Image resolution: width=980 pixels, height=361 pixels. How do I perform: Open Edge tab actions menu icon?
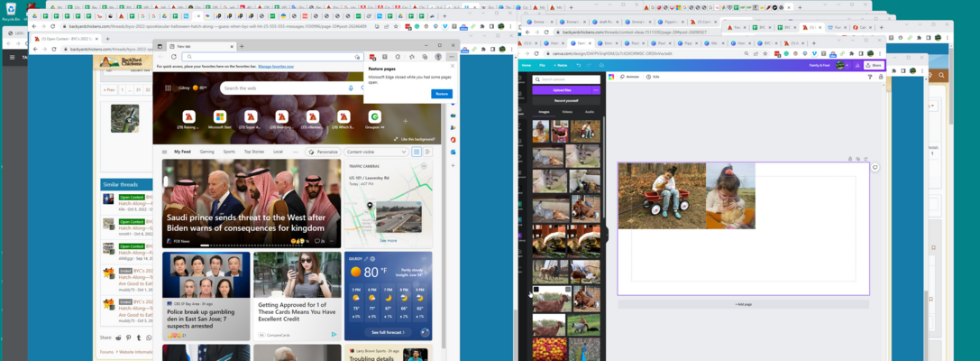[x=160, y=46]
